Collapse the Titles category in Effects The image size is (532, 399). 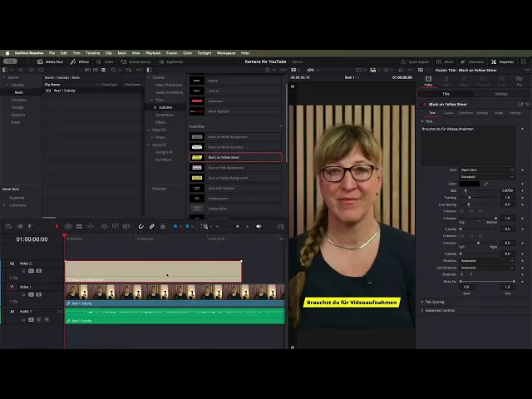151,100
